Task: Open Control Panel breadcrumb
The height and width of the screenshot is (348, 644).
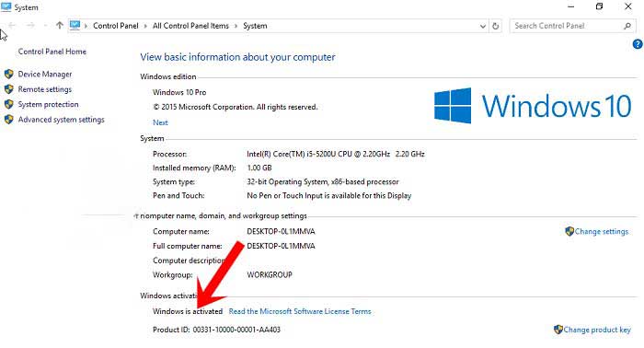Action: 115,26
